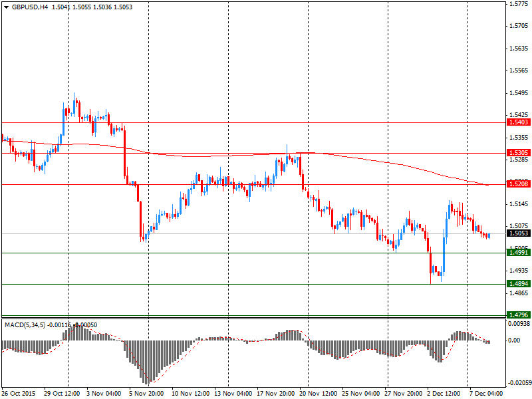This screenshot has height=399, width=532.
Task: Select the 1.4991 green support level label
Action: pos(518,253)
